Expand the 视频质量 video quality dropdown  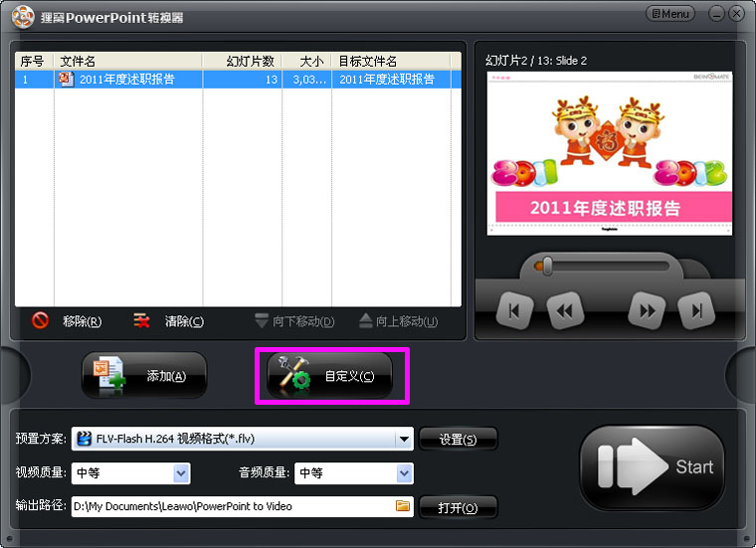click(x=181, y=473)
